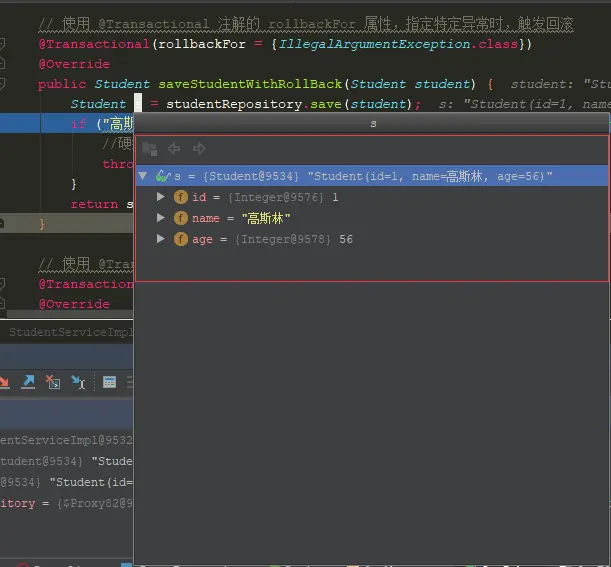The image size is (611, 567).
Task: Click the return keyword
Action: point(94,204)
